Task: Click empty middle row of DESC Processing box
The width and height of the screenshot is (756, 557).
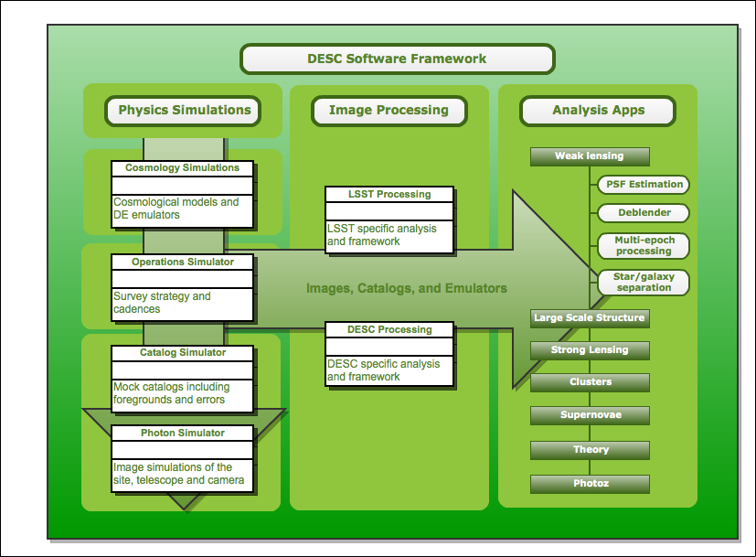Action: [389, 347]
